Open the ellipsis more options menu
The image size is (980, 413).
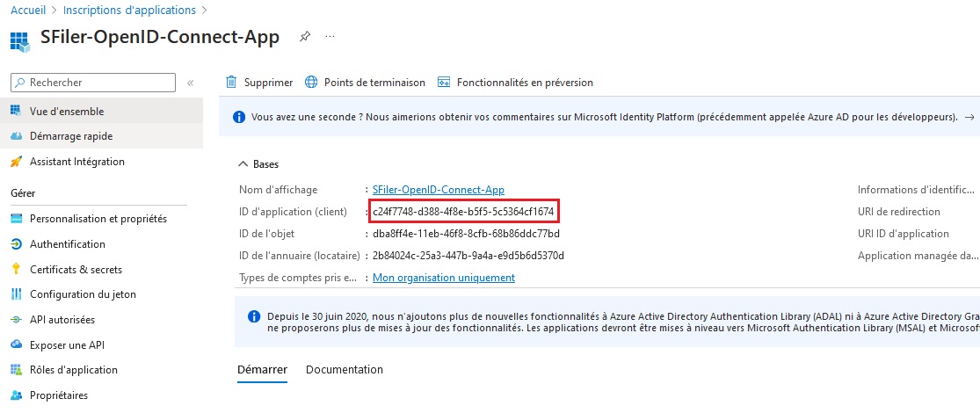[330, 36]
